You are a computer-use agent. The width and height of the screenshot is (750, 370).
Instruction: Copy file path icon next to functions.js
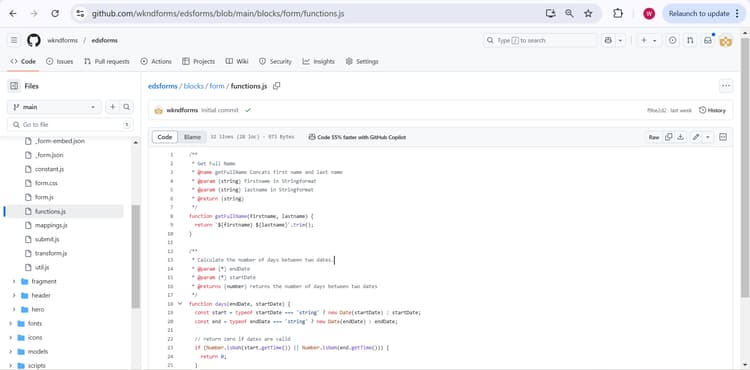pyautogui.click(x=276, y=86)
